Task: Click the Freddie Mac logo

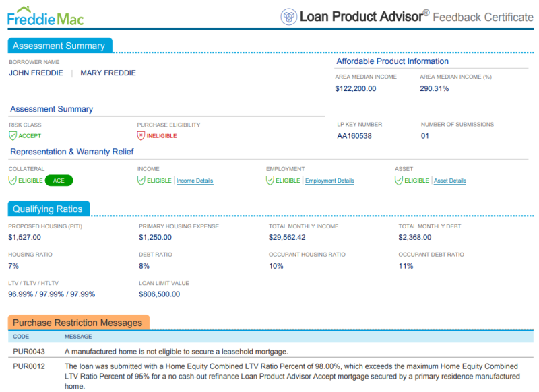Action: point(46,15)
